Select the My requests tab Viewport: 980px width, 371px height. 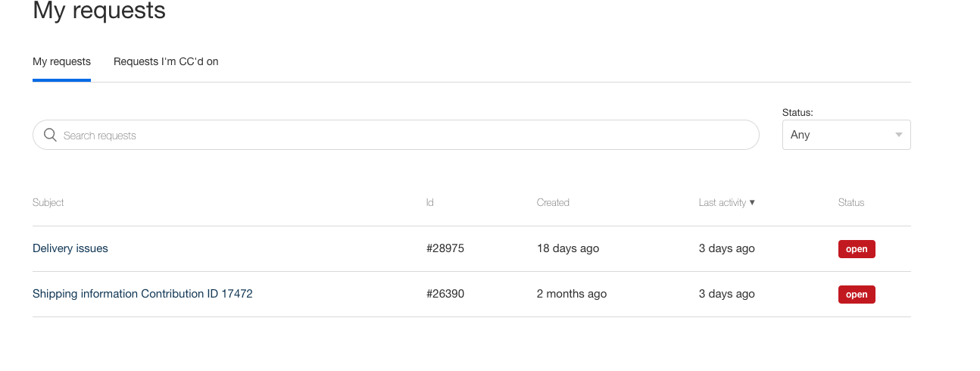(x=61, y=61)
